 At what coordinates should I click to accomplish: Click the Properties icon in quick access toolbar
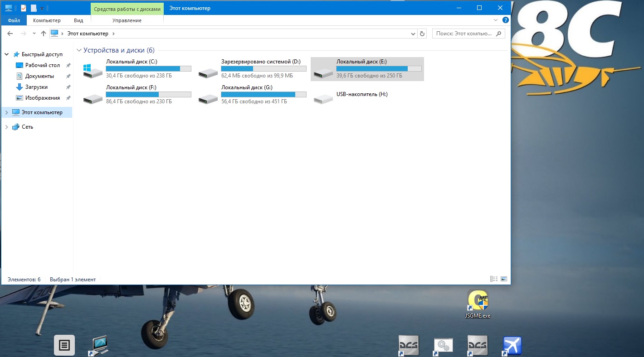(24, 8)
